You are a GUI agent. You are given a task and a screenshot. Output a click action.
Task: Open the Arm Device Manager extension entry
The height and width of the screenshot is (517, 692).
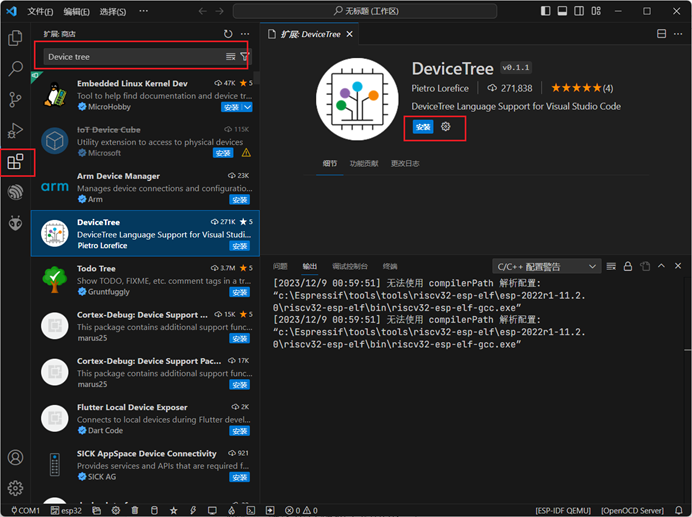[145, 187]
